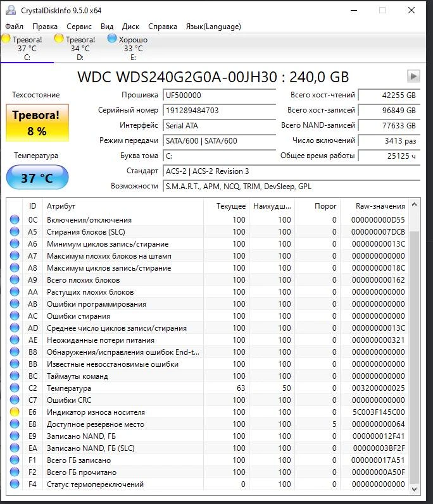The height and width of the screenshot is (504, 433).
Task: Click the blue status dot of attribute 0C
Action: point(15,219)
